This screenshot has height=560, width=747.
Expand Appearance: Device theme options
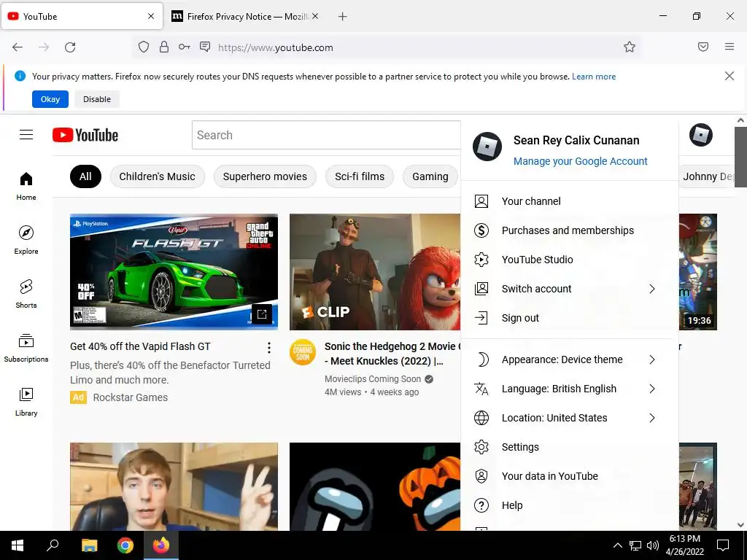point(652,359)
